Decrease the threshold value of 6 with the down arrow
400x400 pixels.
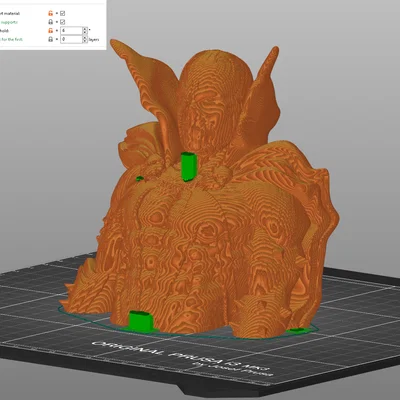click(x=85, y=33)
